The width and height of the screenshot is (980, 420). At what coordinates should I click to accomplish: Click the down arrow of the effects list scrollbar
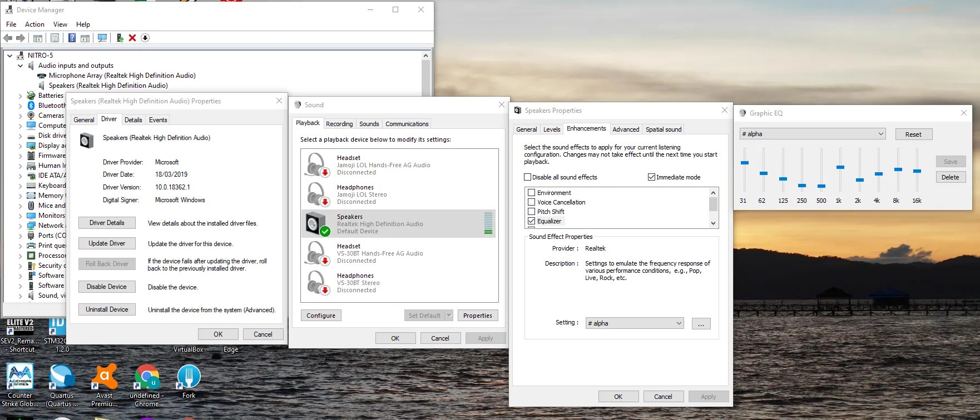pyautogui.click(x=713, y=223)
